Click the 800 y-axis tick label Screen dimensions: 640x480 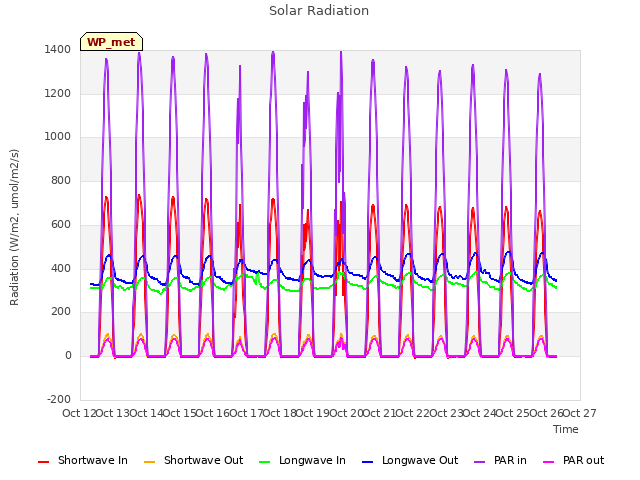click(61, 180)
